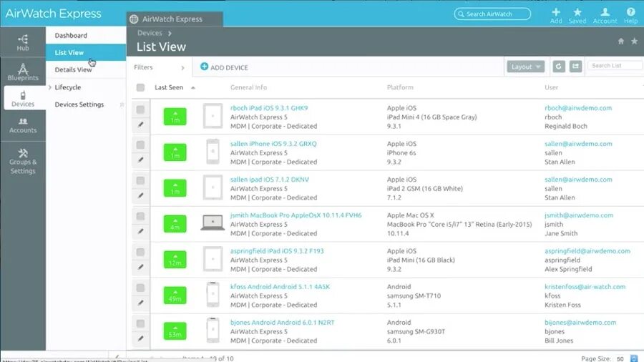Refresh the device list
Image resolution: width=644 pixels, height=362 pixels.
pos(559,67)
